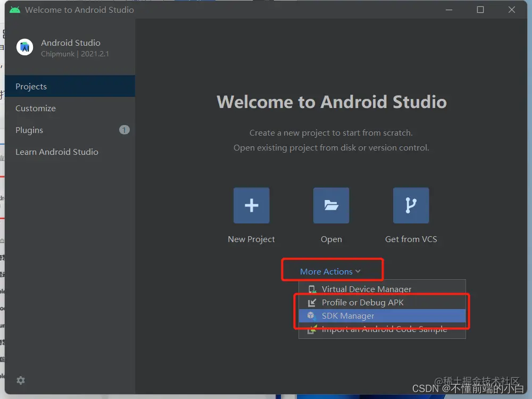
Task: Click the New Project label
Action: [251, 239]
